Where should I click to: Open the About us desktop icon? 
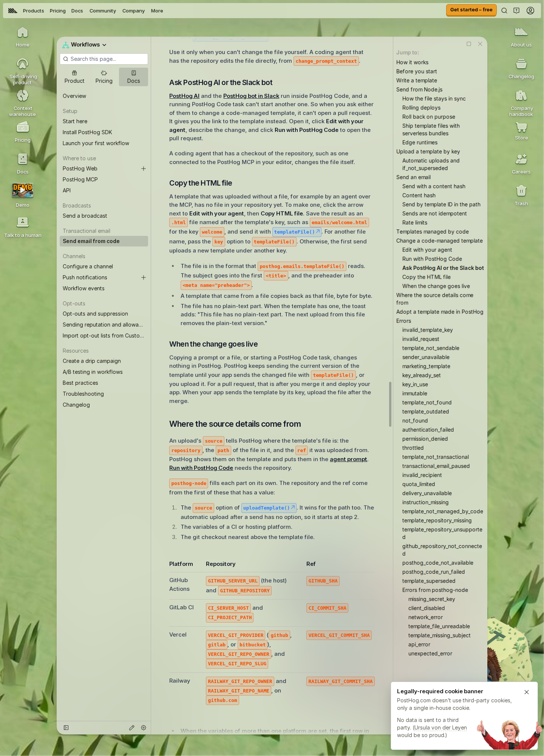coord(521,37)
